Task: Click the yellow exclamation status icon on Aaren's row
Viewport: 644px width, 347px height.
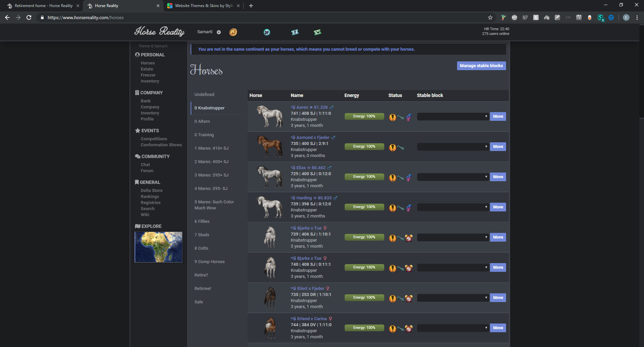Action: point(393,117)
